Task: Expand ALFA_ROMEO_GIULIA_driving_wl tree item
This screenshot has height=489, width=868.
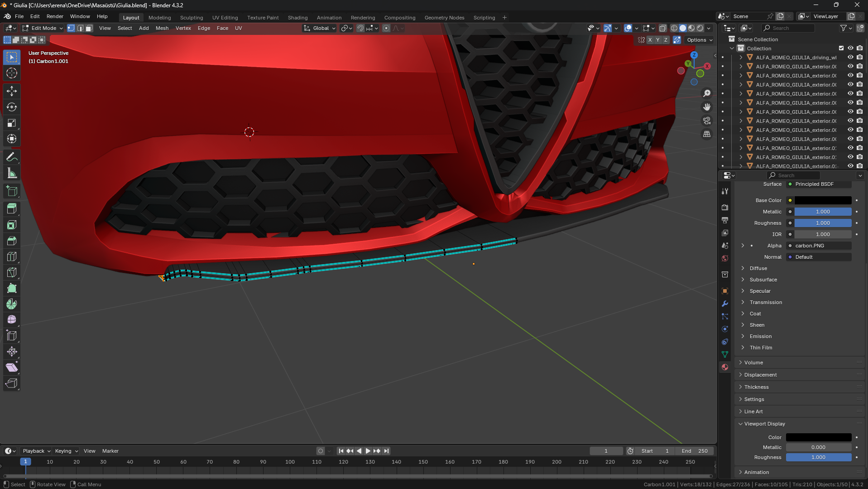Action: tap(741, 58)
